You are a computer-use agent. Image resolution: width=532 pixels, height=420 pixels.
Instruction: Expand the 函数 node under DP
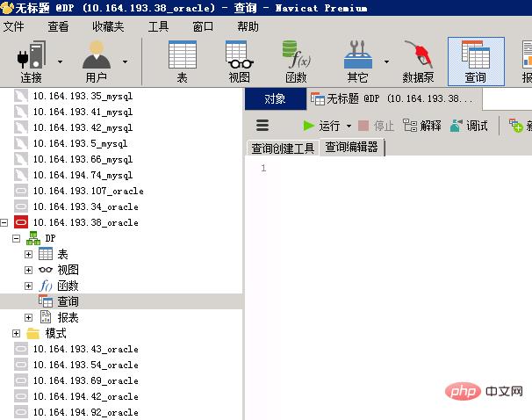[28, 286]
